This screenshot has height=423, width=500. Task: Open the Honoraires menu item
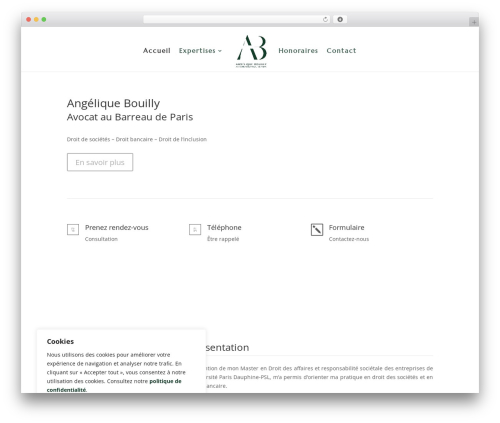(x=298, y=51)
